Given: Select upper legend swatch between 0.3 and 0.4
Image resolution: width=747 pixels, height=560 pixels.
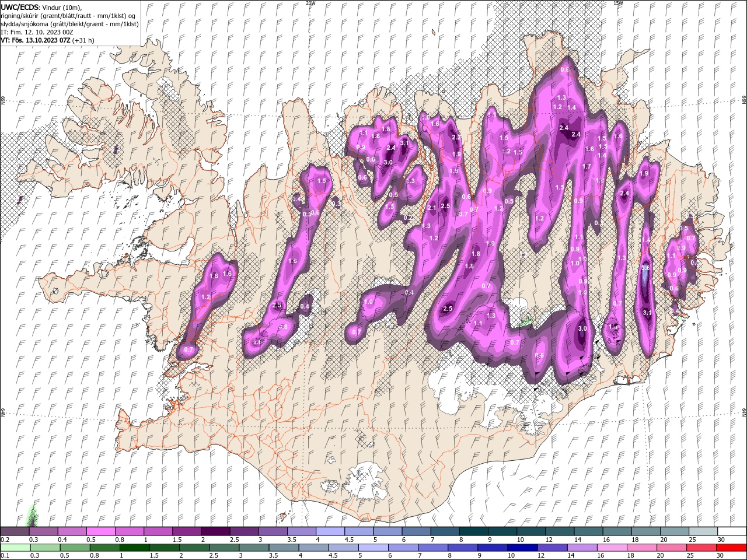Looking at the screenshot, I should click(44, 531).
